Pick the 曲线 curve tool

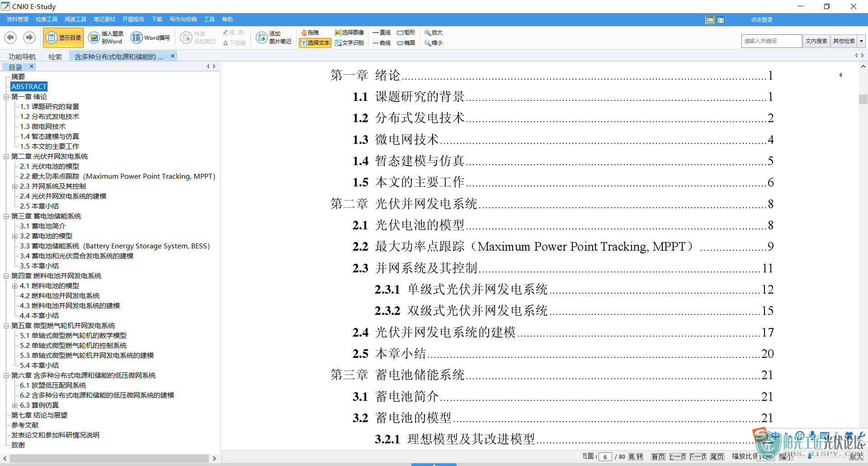click(382, 43)
